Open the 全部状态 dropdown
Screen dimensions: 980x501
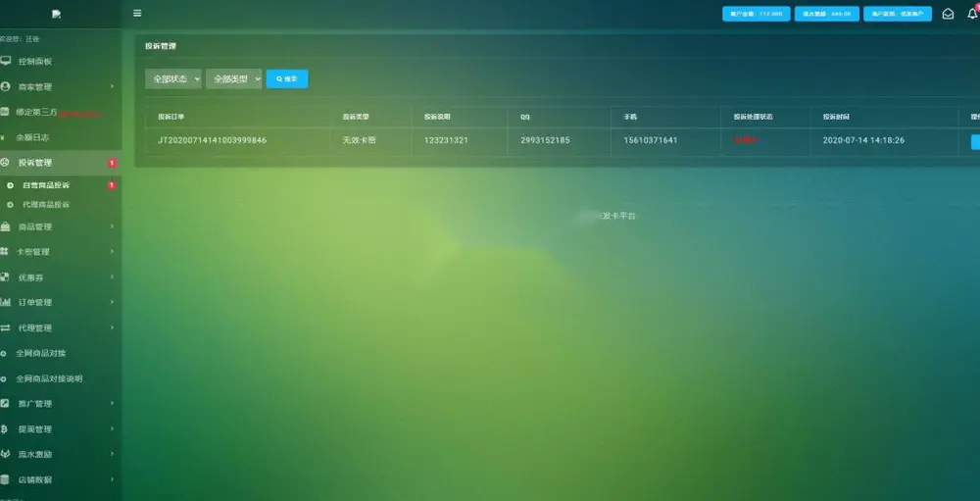173,78
